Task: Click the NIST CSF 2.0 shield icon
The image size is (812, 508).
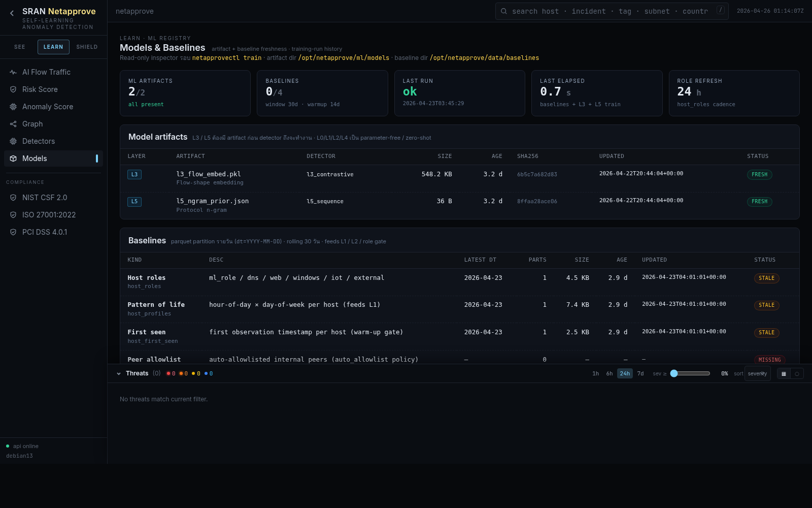Action: 13,198
